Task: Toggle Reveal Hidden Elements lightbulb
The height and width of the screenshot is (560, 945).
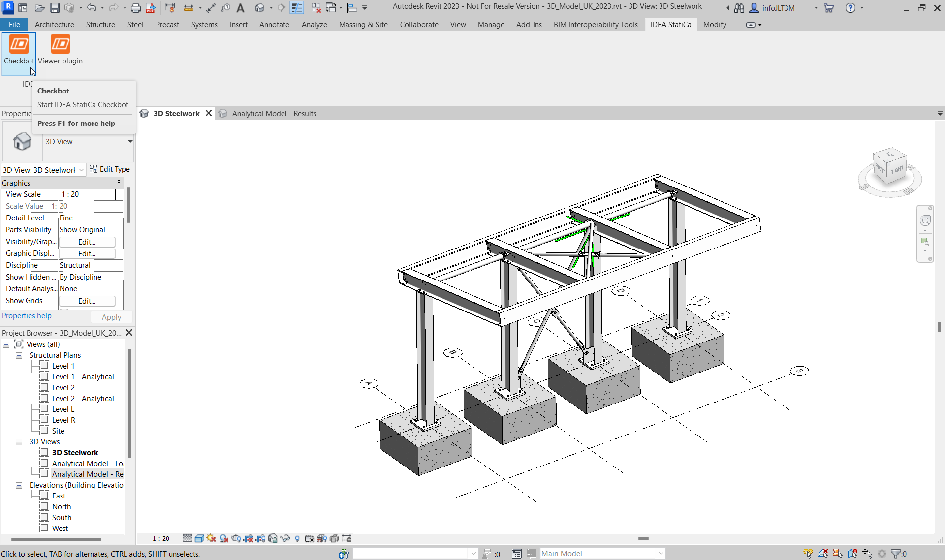Action: point(297,538)
